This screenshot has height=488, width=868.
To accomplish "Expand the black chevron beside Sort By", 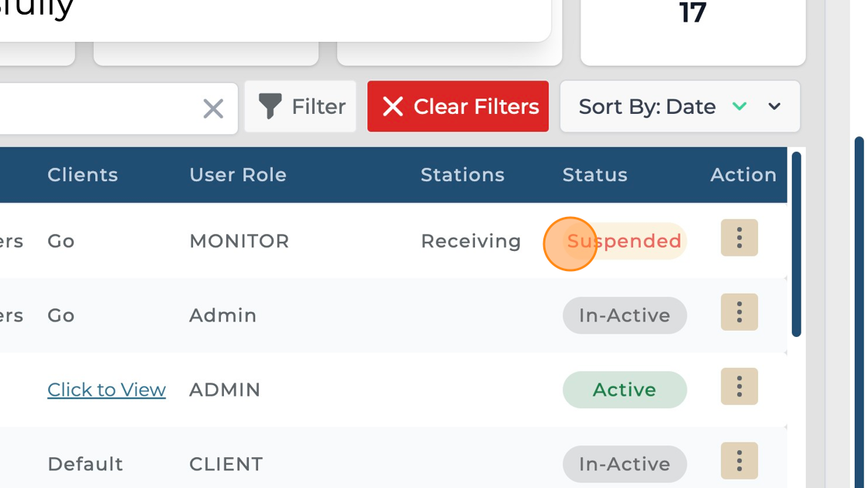I will click(x=774, y=106).
